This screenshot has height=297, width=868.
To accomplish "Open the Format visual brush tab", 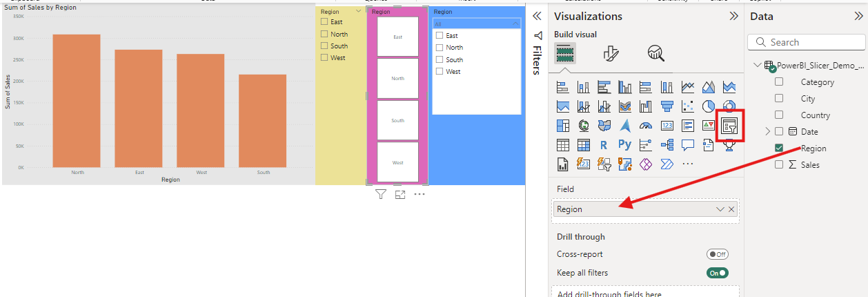I will 611,53.
